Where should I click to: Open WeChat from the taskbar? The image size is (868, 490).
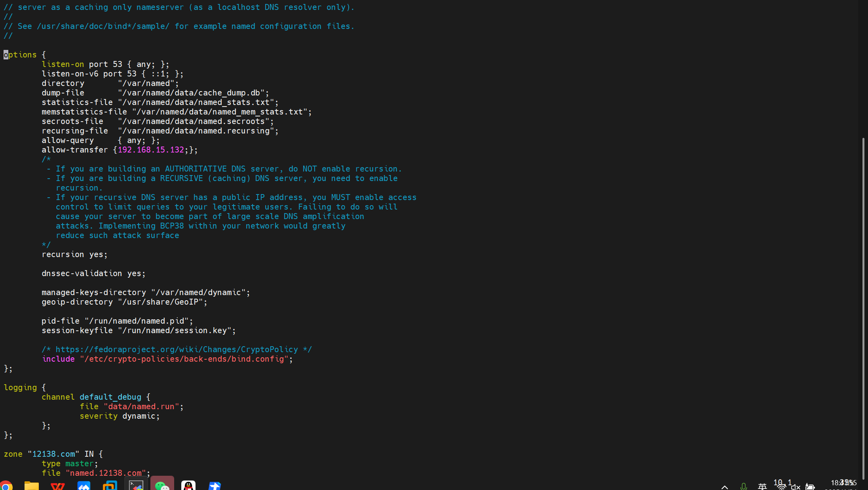pyautogui.click(x=162, y=486)
